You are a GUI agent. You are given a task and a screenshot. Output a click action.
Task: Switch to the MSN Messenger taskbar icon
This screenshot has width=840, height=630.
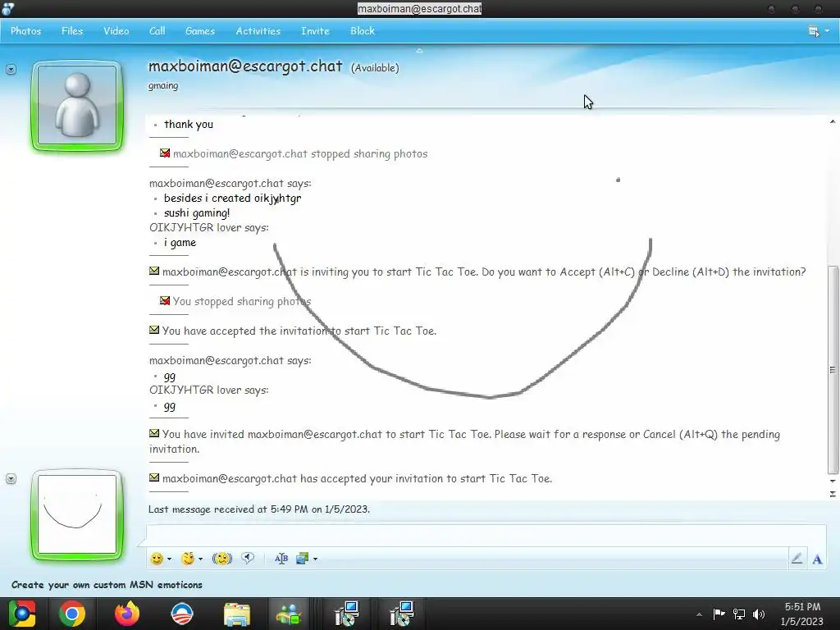pyautogui.click(x=288, y=614)
